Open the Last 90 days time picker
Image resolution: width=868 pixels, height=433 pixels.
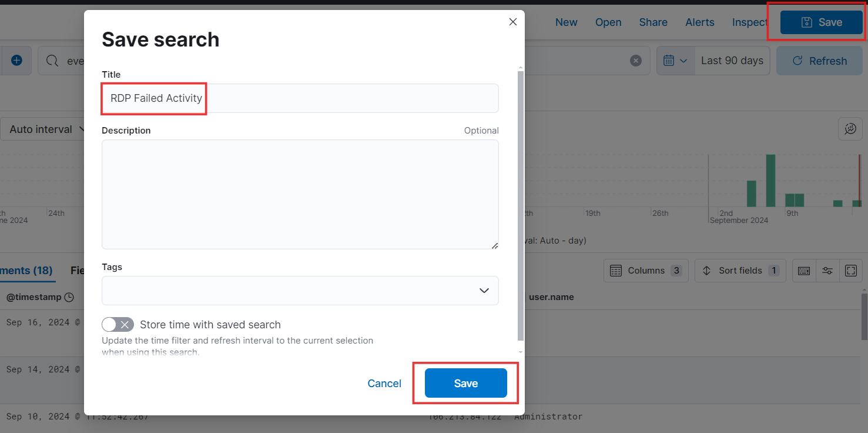point(732,61)
